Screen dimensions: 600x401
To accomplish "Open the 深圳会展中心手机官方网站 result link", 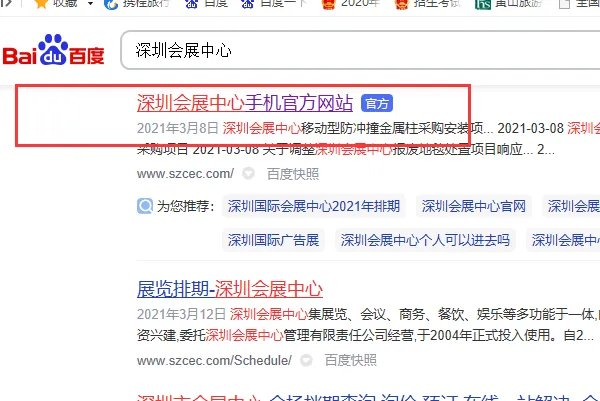I will [x=245, y=103].
